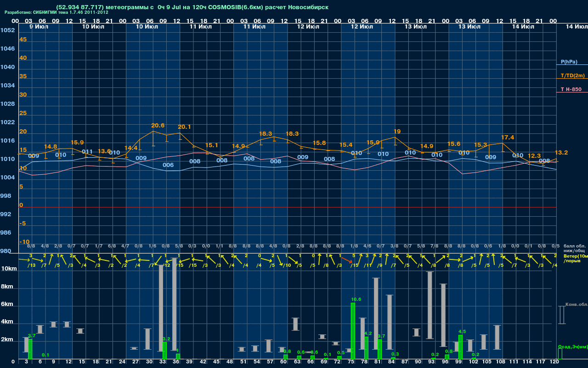Click the 20.1 temperature label

pos(184,126)
